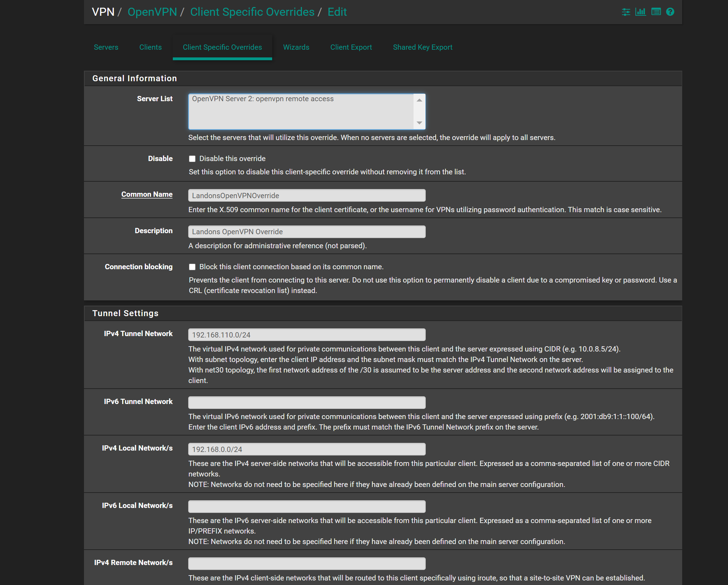Image resolution: width=728 pixels, height=585 pixels.
Task: Click the empty IPv4 Remote Network/s field
Action: 307,564
